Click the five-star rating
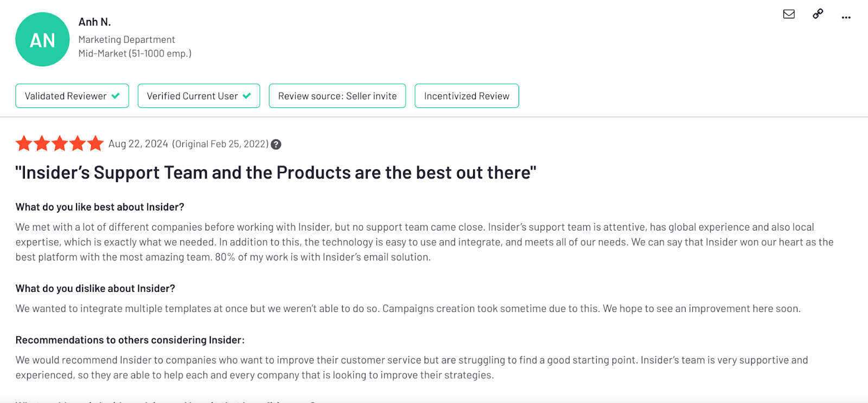This screenshot has height=403, width=868. coord(59,144)
